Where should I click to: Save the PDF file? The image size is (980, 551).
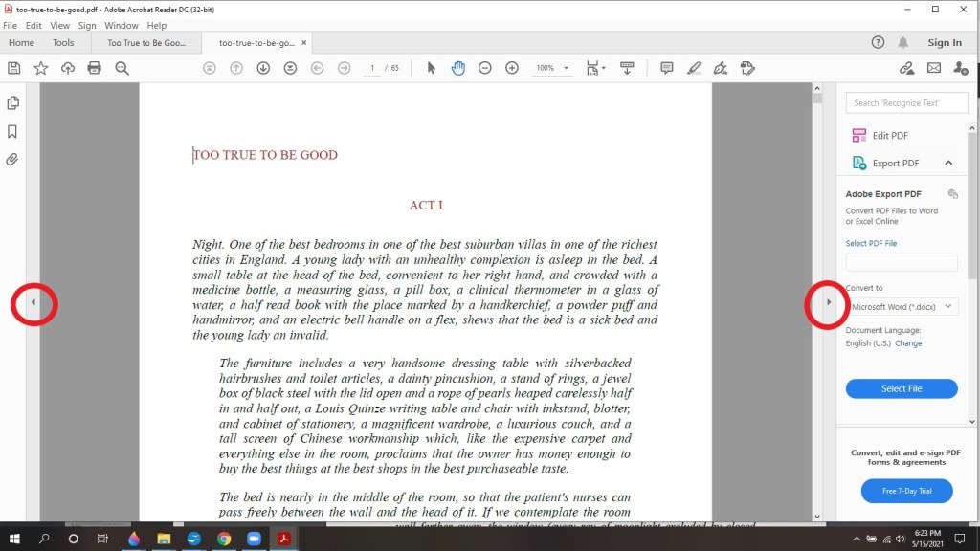(x=13, y=68)
